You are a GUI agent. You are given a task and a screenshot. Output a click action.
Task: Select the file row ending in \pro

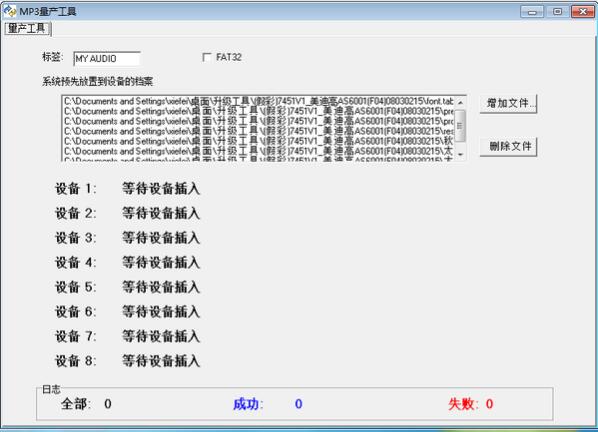tap(259, 121)
